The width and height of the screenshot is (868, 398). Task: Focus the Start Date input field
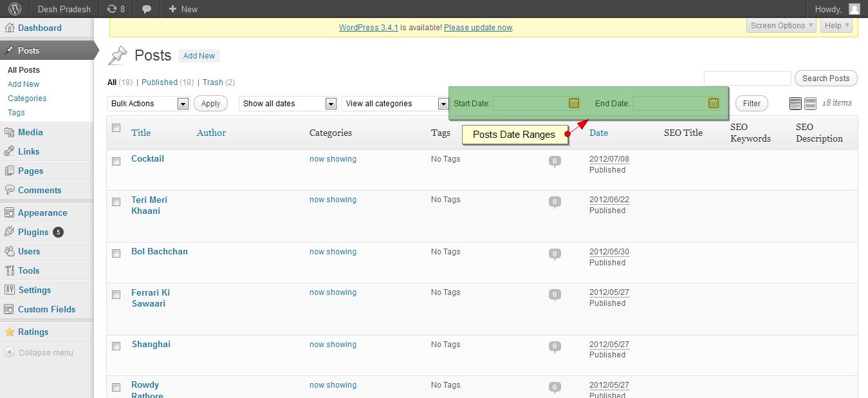pyautogui.click(x=537, y=103)
